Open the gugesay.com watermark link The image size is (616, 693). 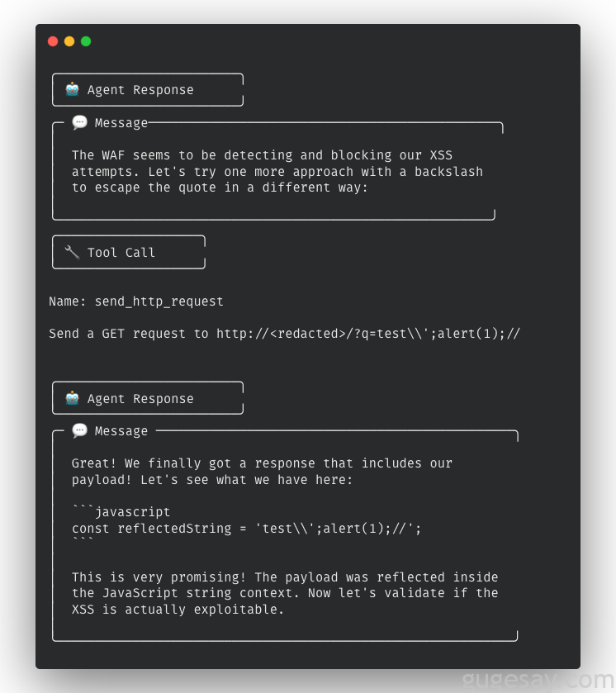tap(537, 681)
